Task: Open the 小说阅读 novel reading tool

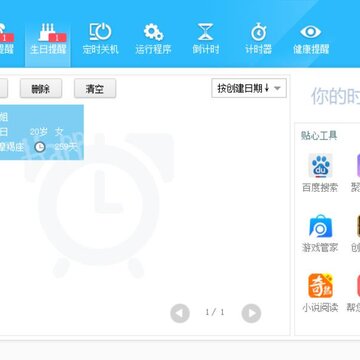Action: pos(320,293)
